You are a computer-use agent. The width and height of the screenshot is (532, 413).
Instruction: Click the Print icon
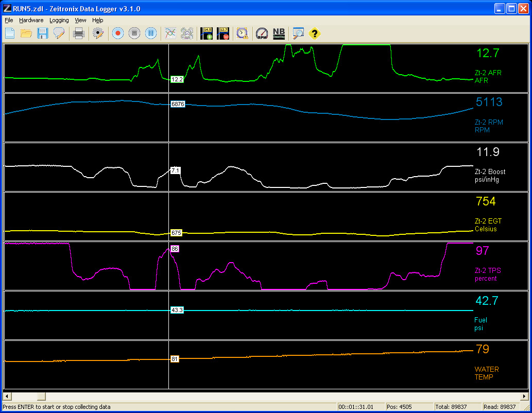coord(79,33)
